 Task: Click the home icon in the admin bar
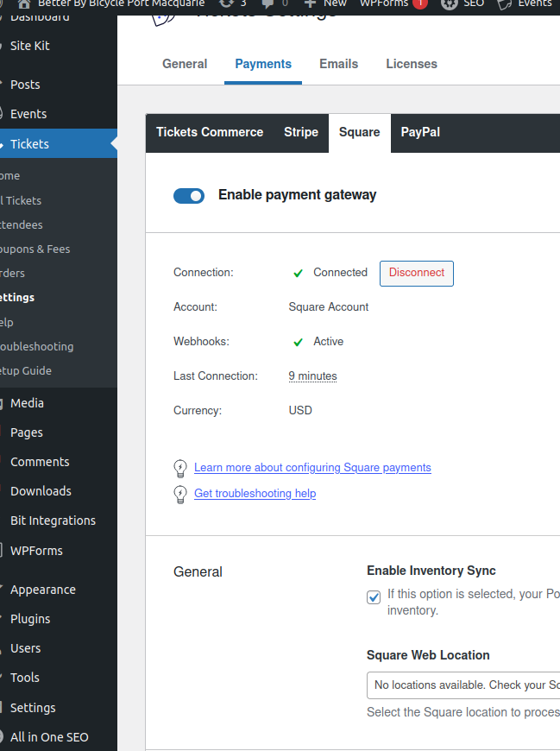[23, 3]
